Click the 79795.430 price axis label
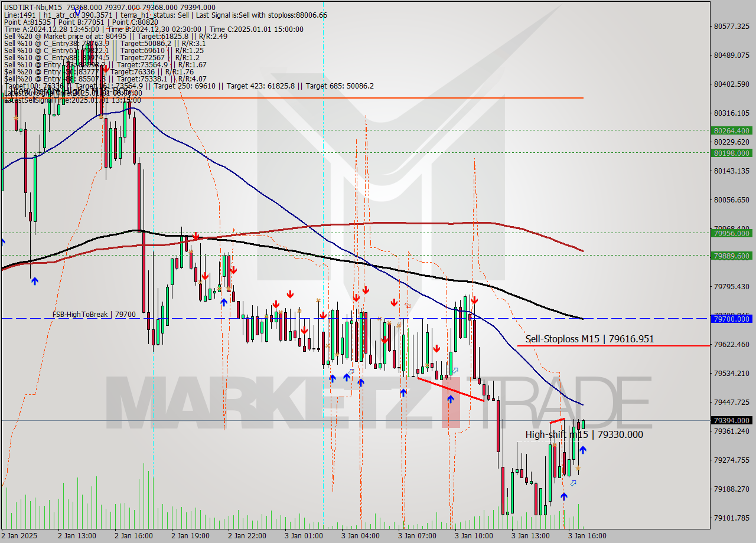Image resolution: width=756 pixels, height=543 pixels. (x=732, y=286)
